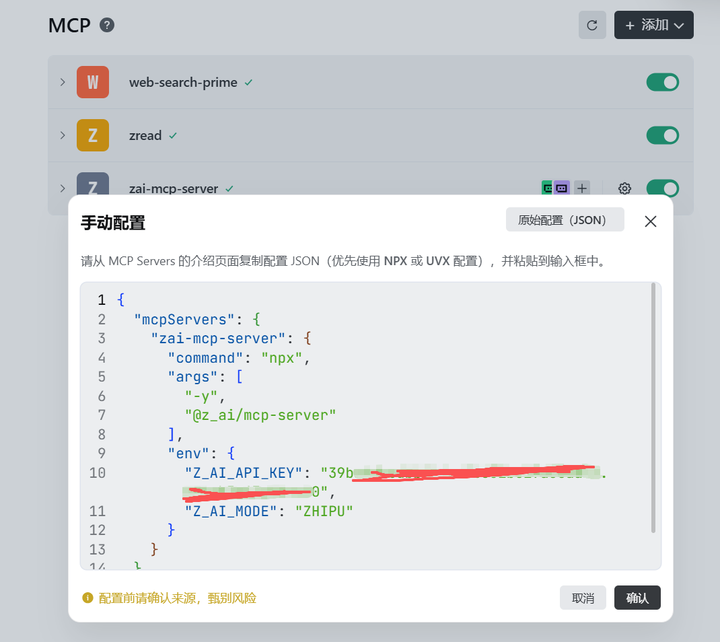The height and width of the screenshot is (642, 720).
Task: Click the gray Z zai-mcp-server icon
Action: 93,184
